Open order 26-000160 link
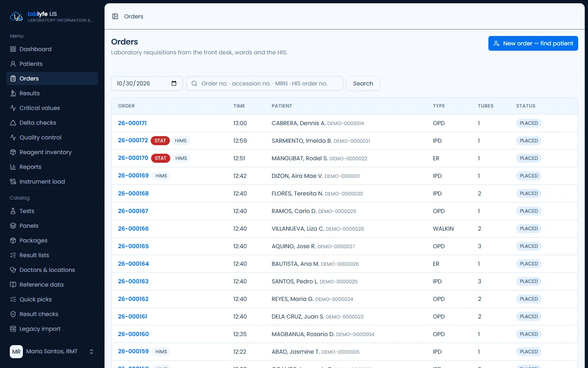The height and width of the screenshot is (368, 588). 133,334
